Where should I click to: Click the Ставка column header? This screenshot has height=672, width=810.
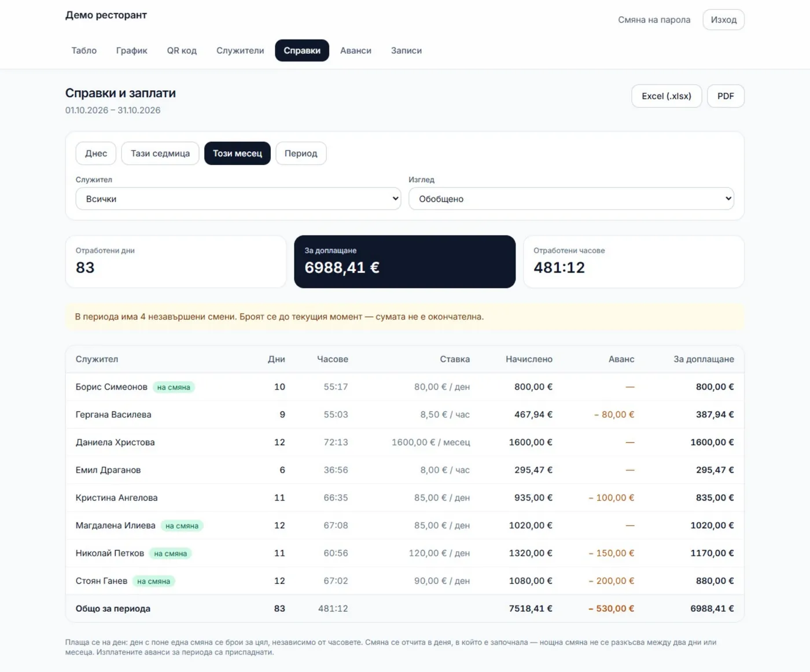click(455, 359)
